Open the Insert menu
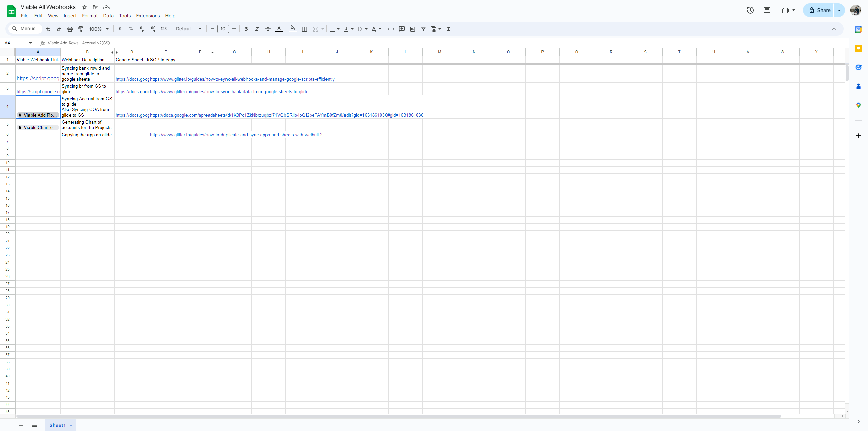This screenshot has height=431, width=868. pos(70,16)
